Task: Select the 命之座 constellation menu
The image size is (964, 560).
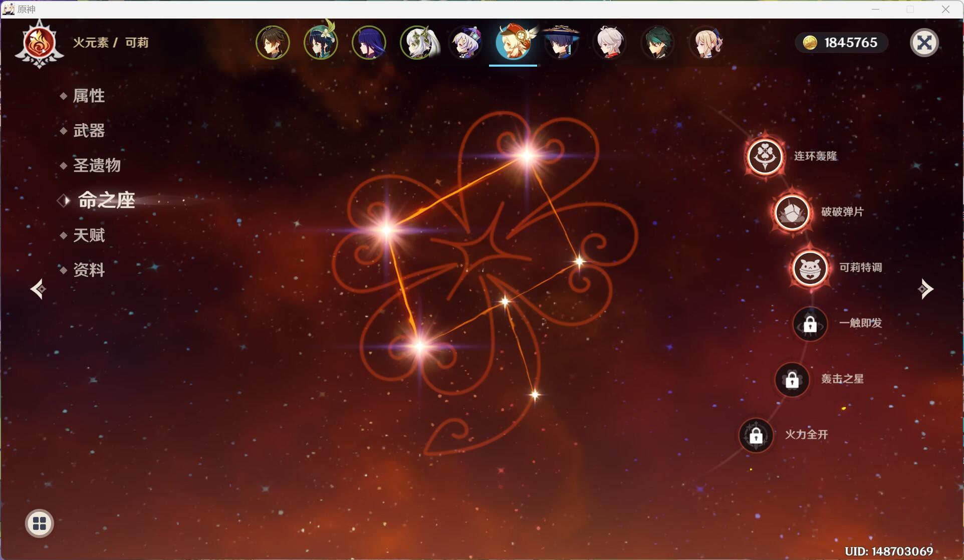Action: tap(106, 200)
